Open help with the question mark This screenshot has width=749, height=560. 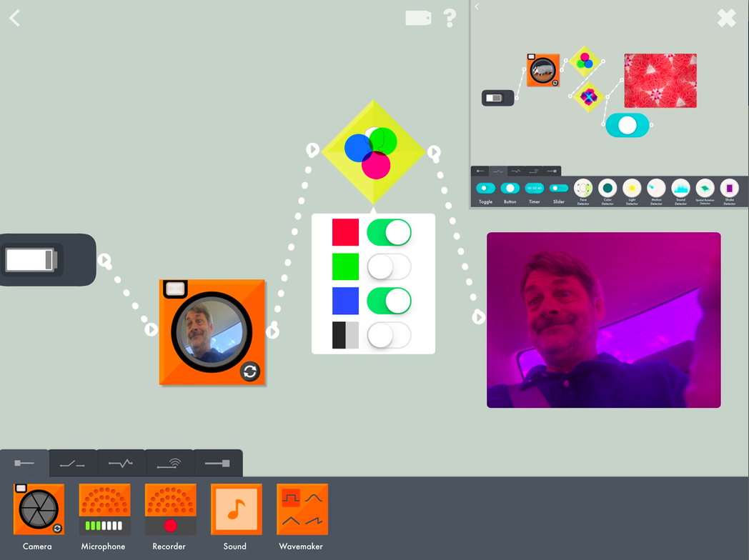pyautogui.click(x=450, y=18)
